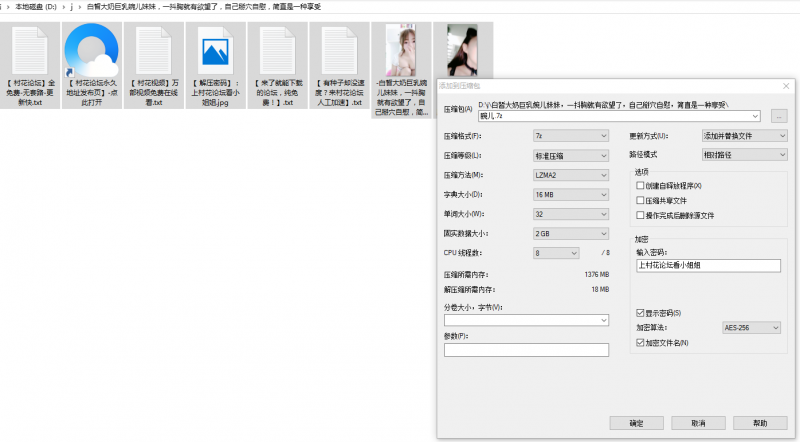Select the fifth file, a .txt document
The image size is (800, 442).
pyautogui.click(x=275, y=50)
